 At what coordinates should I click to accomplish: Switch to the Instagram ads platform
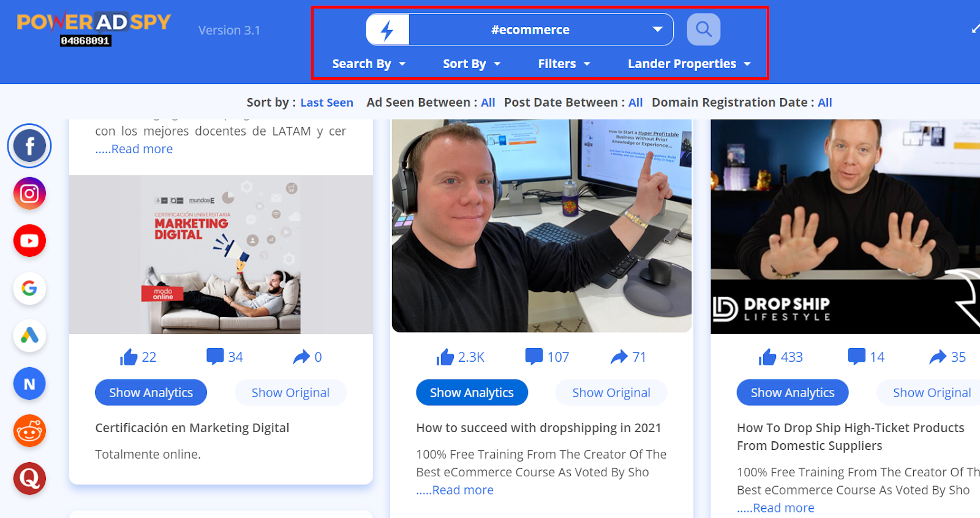29,194
